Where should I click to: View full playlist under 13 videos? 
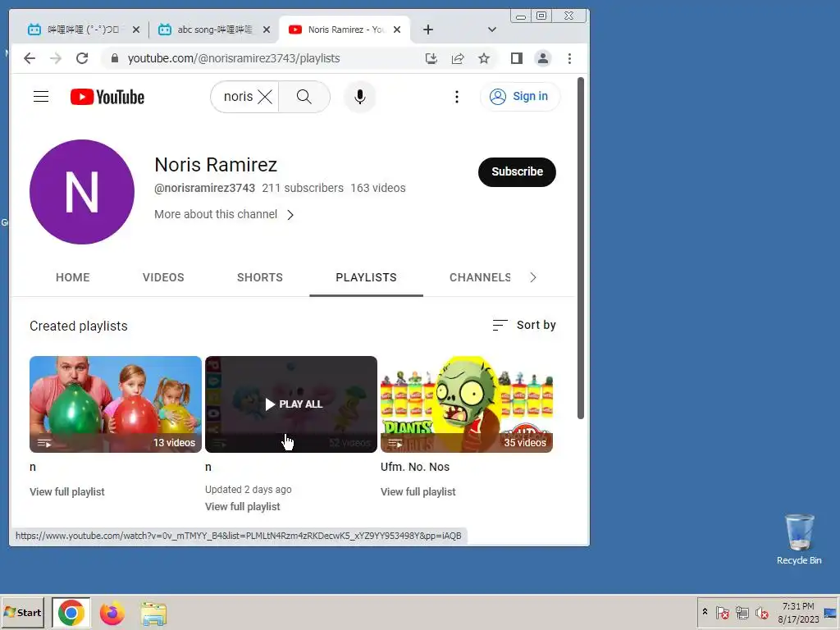[x=67, y=492]
